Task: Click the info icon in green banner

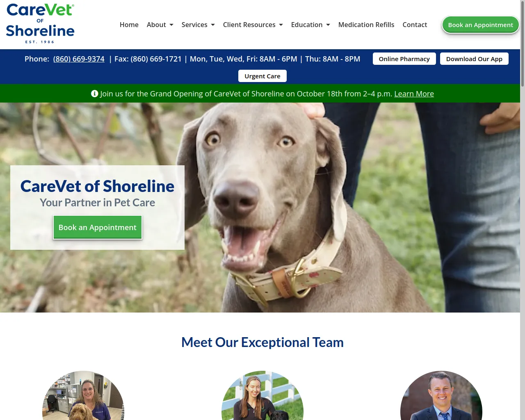Action: click(x=94, y=94)
